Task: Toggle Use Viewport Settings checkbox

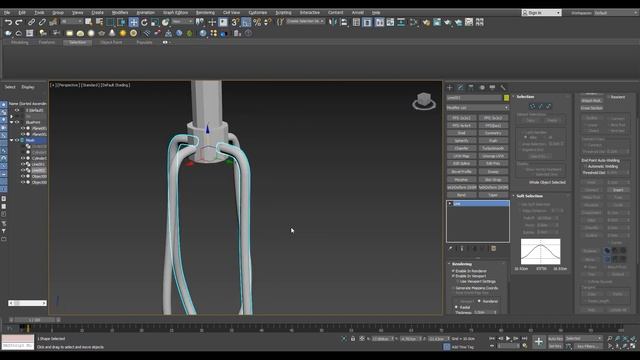Action: 458,282
